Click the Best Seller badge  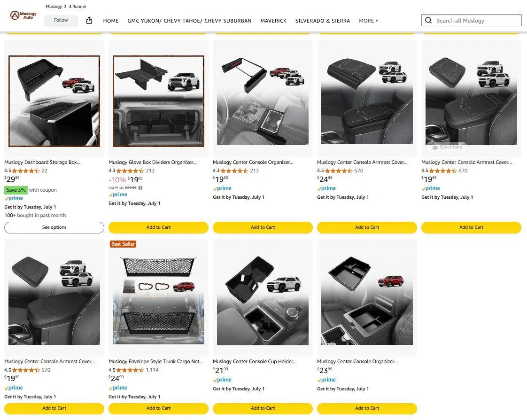123,244
